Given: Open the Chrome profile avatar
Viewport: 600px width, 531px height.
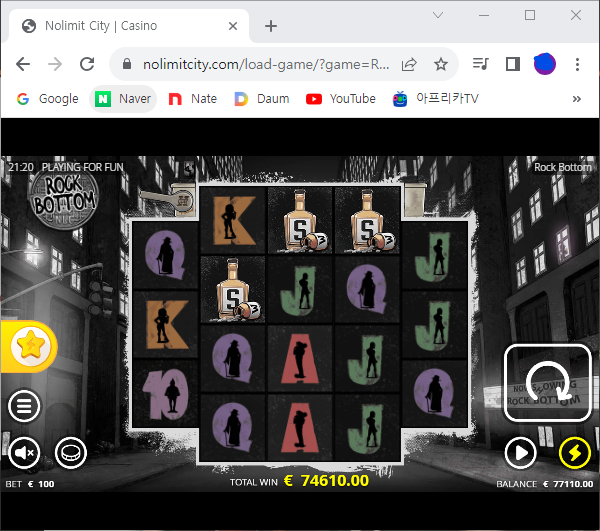Looking at the screenshot, I should pos(545,64).
